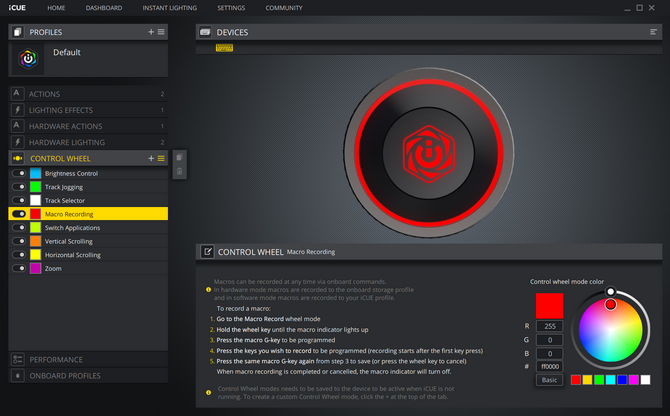Select the Default profile icon

[x=28, y=59]
